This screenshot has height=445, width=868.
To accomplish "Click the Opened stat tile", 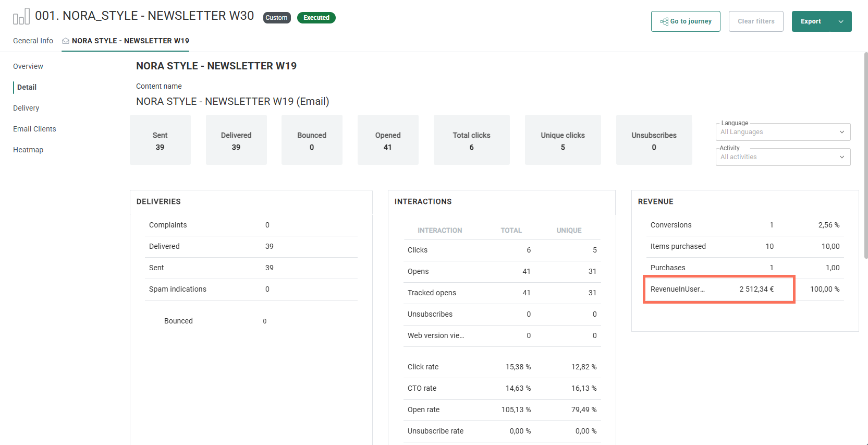I will (388, 140).
